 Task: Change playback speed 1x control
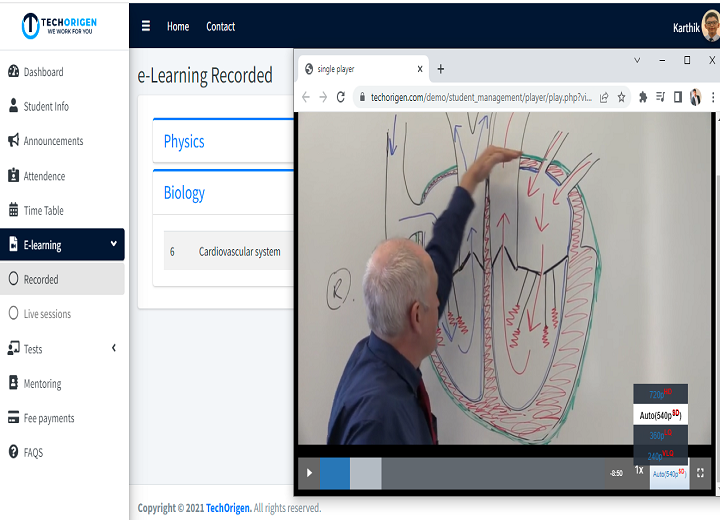(639, 470)
